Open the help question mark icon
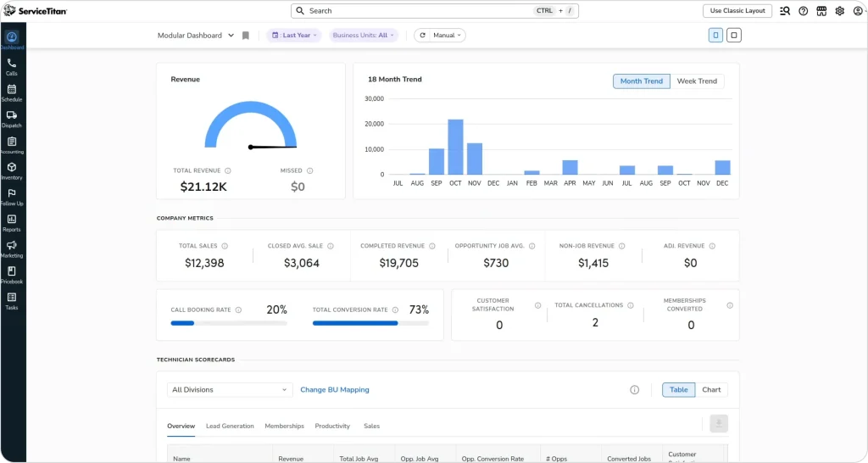The height and width of the screenshot is (463, 868). tap(804, 10)
